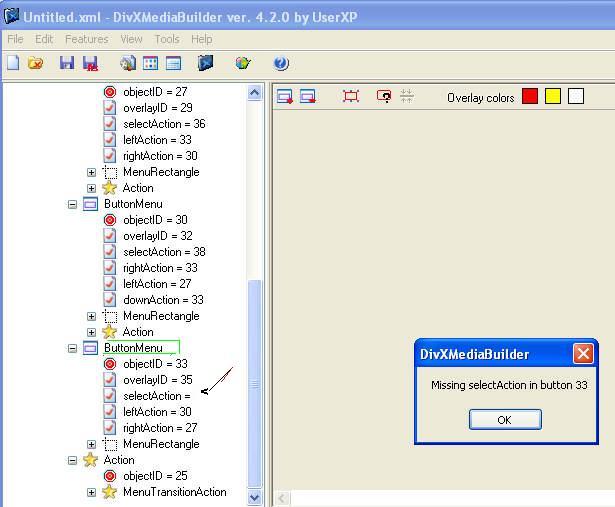The height and width of the screenshot is (507, 615).
Task: Click the blue Help question mark icon
Action: tap(281, 63)
